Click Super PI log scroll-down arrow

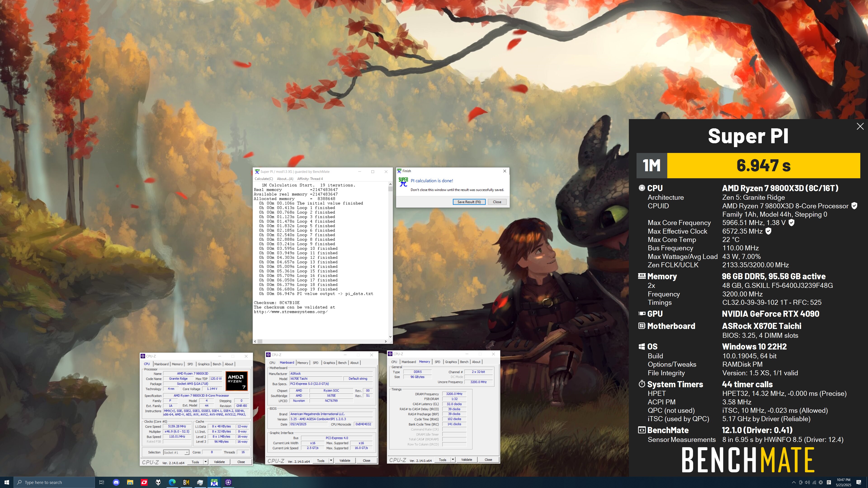coord(390,336)
